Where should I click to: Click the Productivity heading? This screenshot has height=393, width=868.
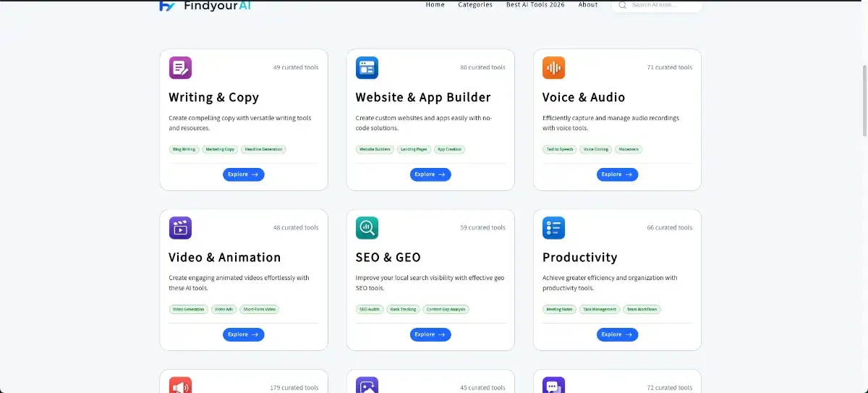tap(580, 258)
